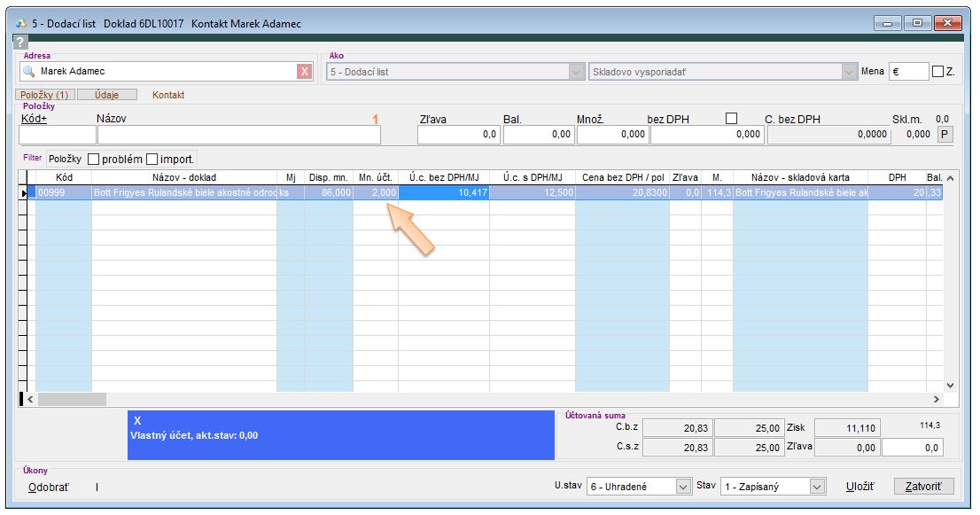This screenshot has width=980, height=515.
Task: Enable the import. filter checkbox
Action: [x=152, y=160]
